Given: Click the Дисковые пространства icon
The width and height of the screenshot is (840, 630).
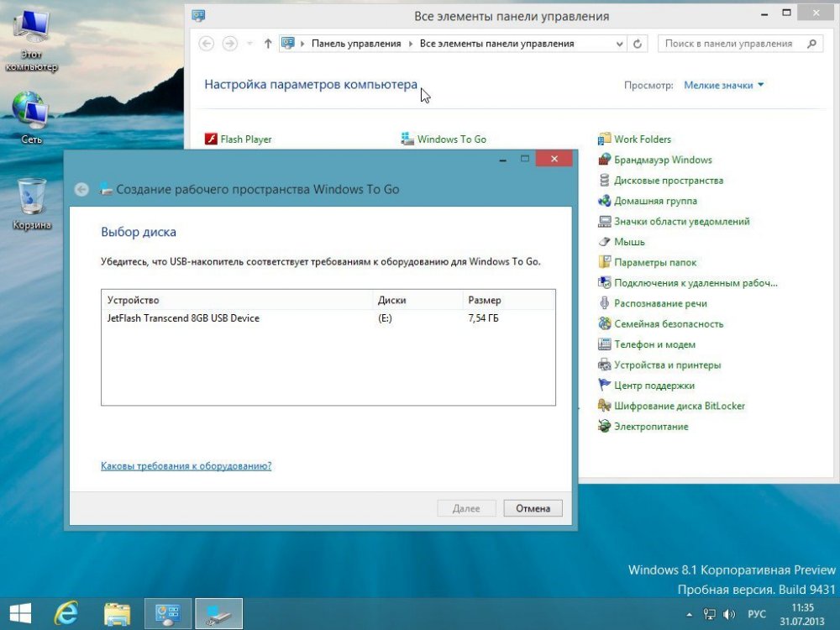Looking at the screenshot, I should (604, 181).
